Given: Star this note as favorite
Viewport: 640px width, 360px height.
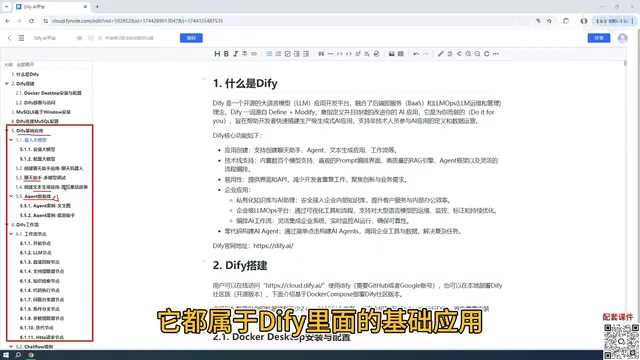Looking at the screenshot, I should click(x=79, y=38).
